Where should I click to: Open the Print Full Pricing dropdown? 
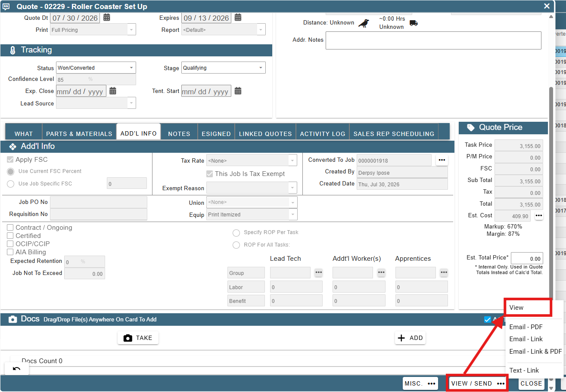[x=93, y=30]
